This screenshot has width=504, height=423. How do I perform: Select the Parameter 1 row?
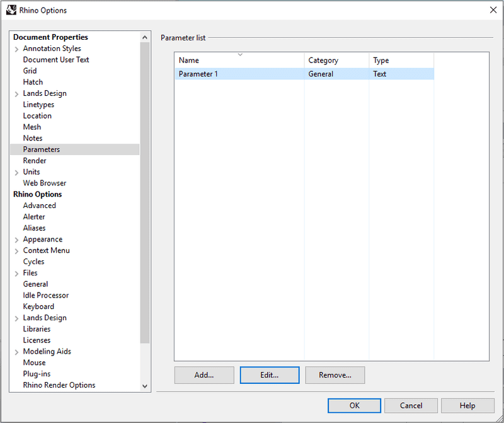(239, 74)
